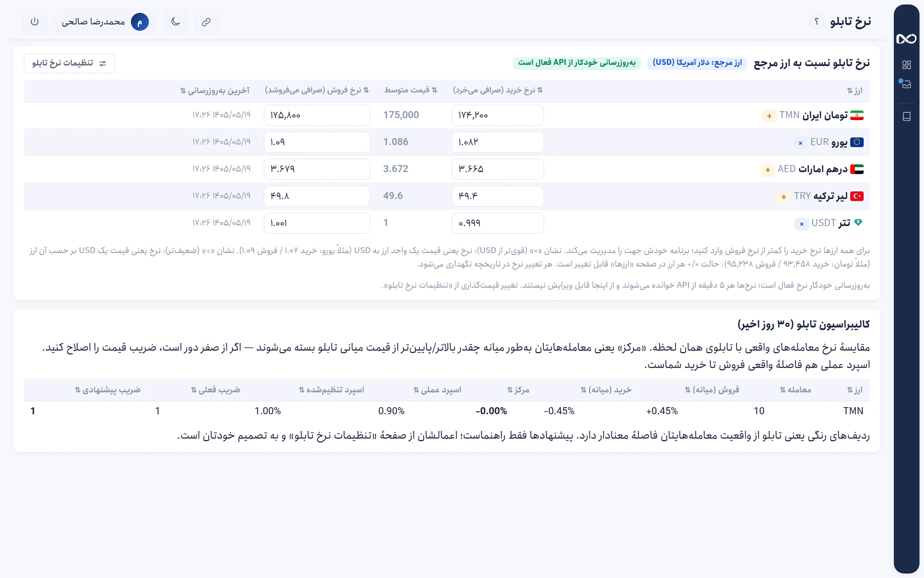Sort by قیمت متوسط column header

(x=411, y=90)
